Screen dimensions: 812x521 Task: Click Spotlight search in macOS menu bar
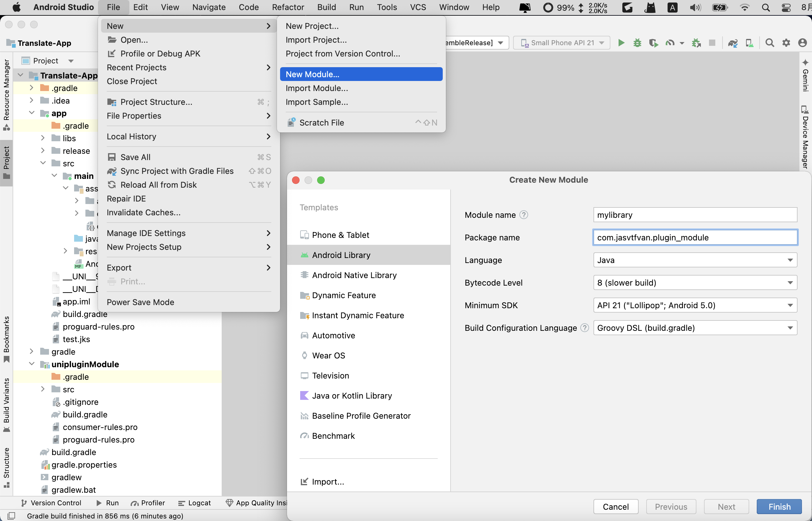pos(766,7)
